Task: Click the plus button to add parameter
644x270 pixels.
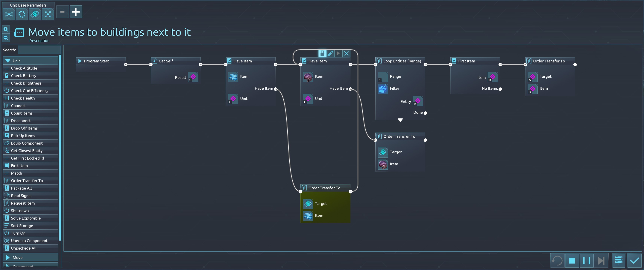Action: (x=76, y=12)
